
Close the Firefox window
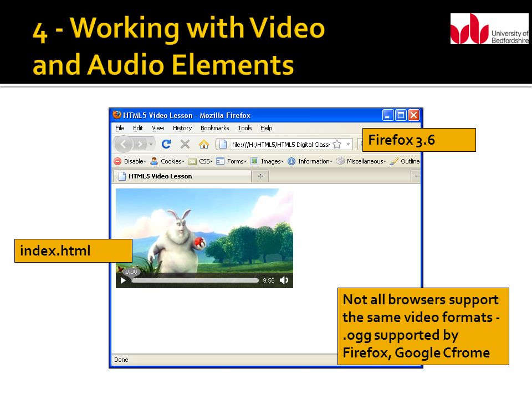(413, 115)
